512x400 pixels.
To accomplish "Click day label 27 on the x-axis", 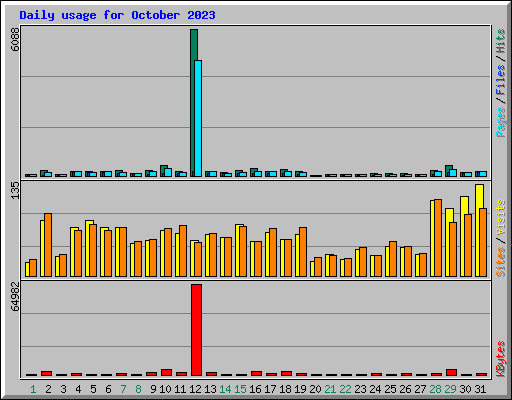I will (420, 389).
